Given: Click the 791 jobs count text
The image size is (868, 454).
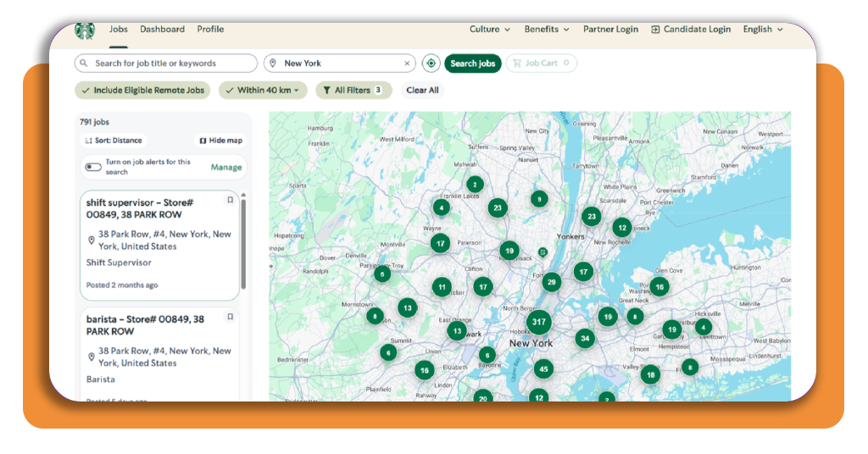Looking at the screenshot, I should coord(94,122).
